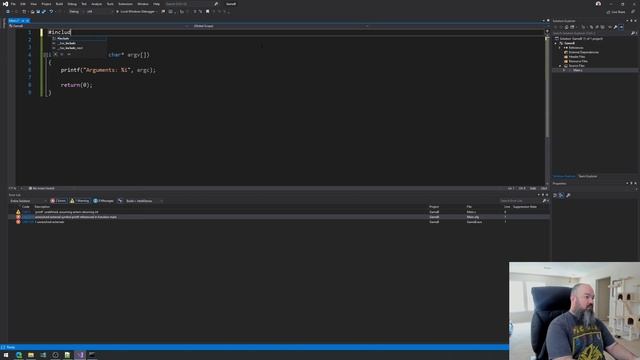Click the Properties panel wrench icon
The width and height of the screenshot is (640, 360).
568,196
